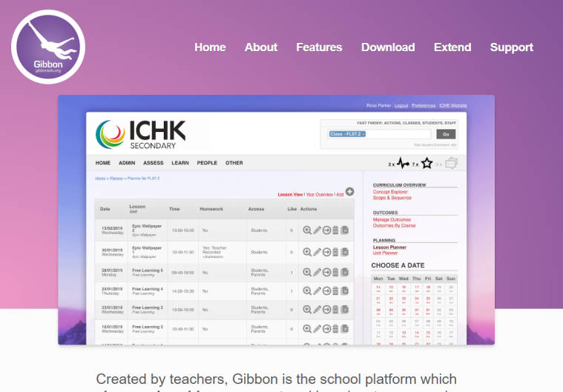This screenshot has height=392, width=563.
Task: Click the ICHK Secondary logo
Action: 141,134
